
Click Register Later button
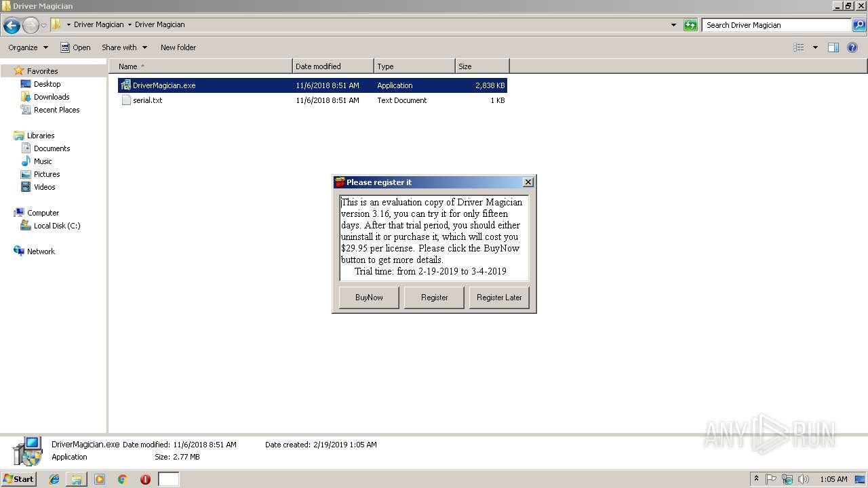(x=499, y=298)
